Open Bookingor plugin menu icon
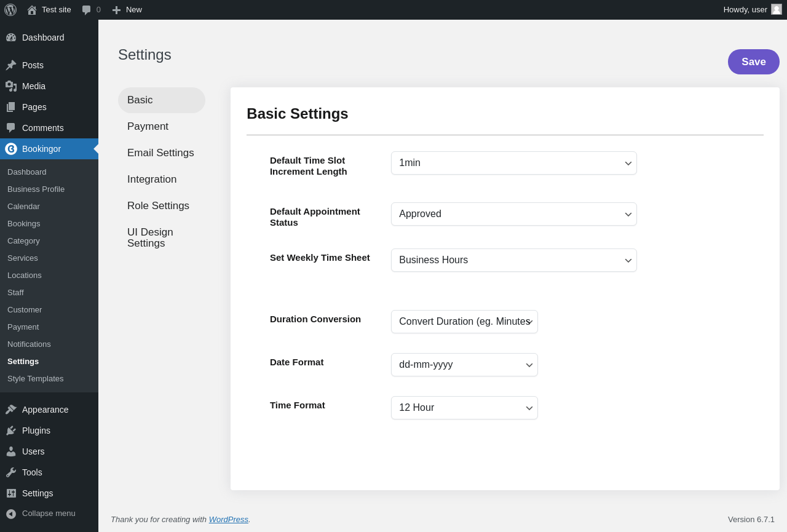Viewport: 787px width, 532px height. point(11,149)
